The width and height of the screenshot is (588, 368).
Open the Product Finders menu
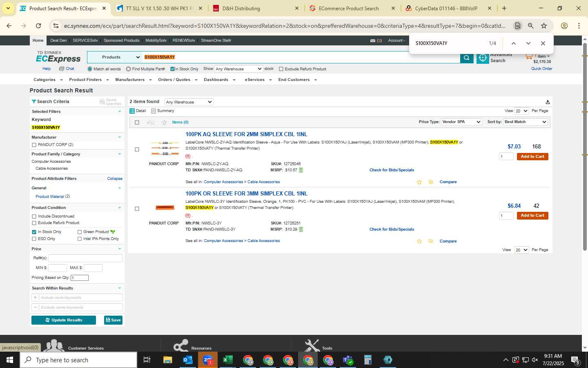pyautogui.click(x=89, y=80)
